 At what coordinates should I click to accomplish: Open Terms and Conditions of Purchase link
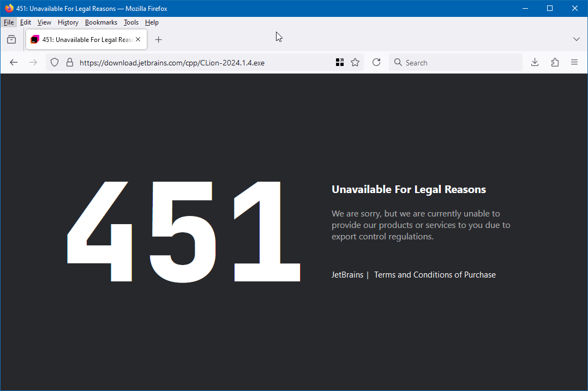(x=435, y=275)
